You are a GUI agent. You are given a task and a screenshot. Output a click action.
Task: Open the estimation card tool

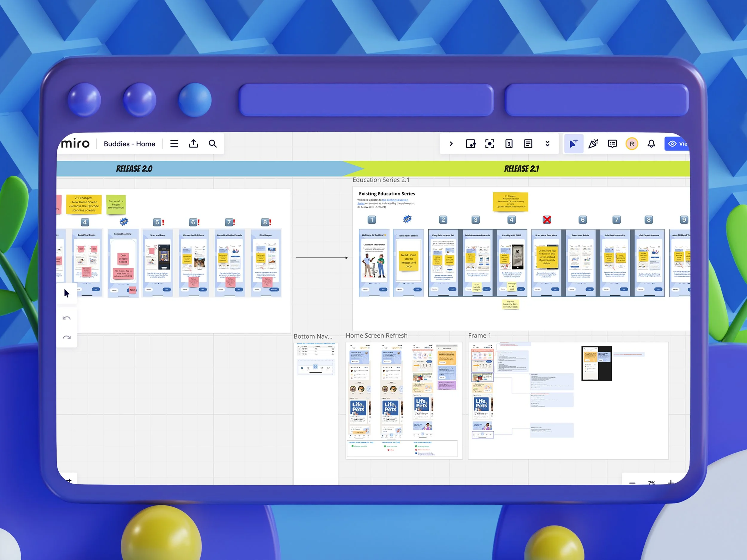(x=509, y=144)
